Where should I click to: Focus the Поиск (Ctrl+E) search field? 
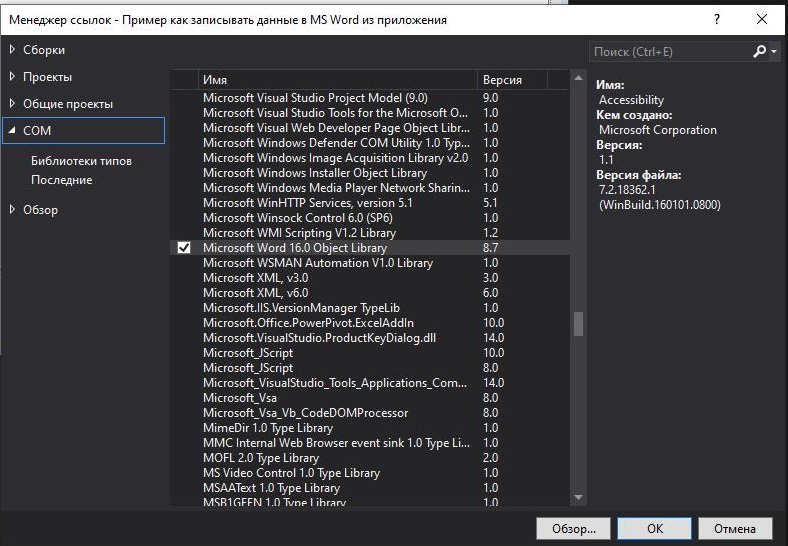coord(671,51)
